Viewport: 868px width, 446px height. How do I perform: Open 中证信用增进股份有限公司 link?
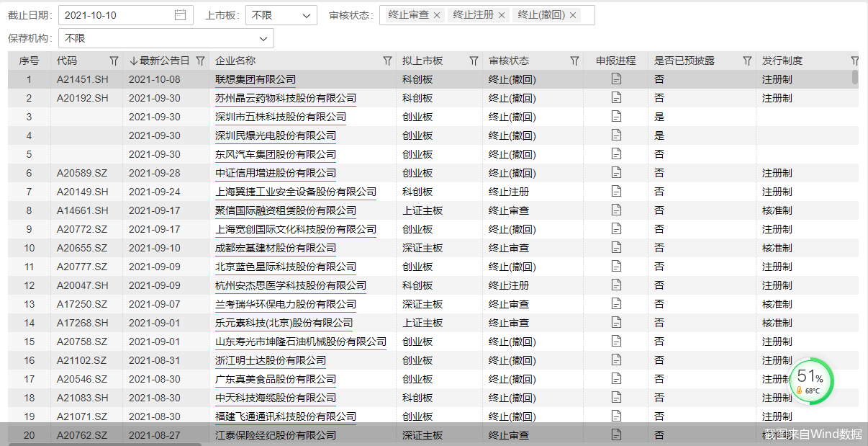(276, 173)
